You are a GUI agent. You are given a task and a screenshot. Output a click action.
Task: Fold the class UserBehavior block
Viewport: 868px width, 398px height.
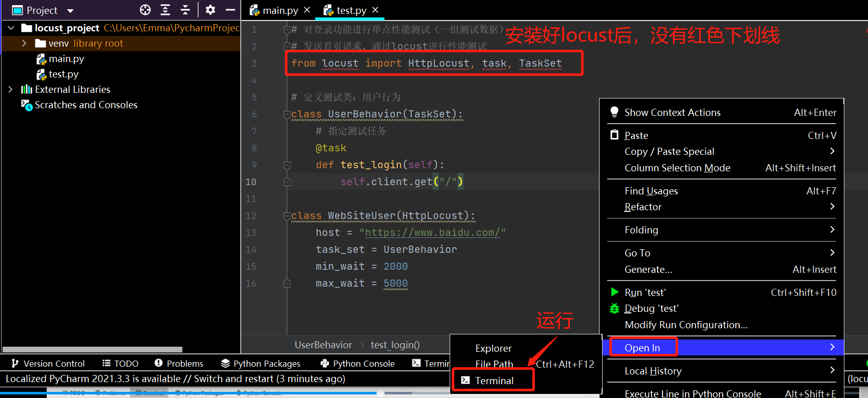point(287,114)
